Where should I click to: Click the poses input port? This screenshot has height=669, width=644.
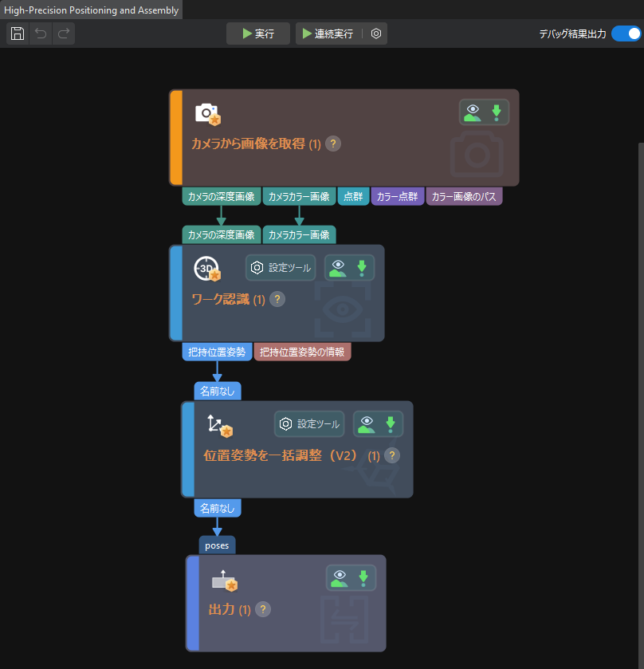tap(217, 545)
